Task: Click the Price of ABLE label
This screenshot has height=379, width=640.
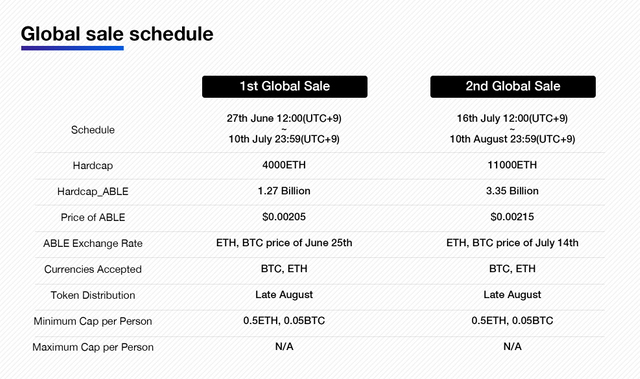Action: [93, 217]
